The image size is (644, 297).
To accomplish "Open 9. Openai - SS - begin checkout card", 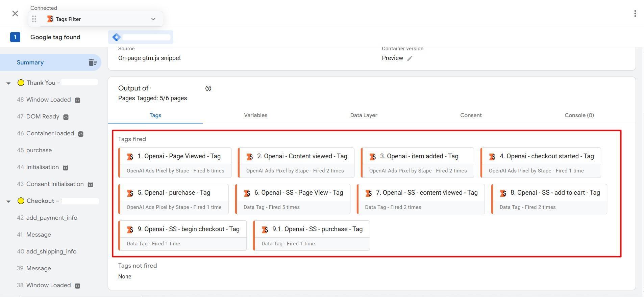I will pos(182,236).
